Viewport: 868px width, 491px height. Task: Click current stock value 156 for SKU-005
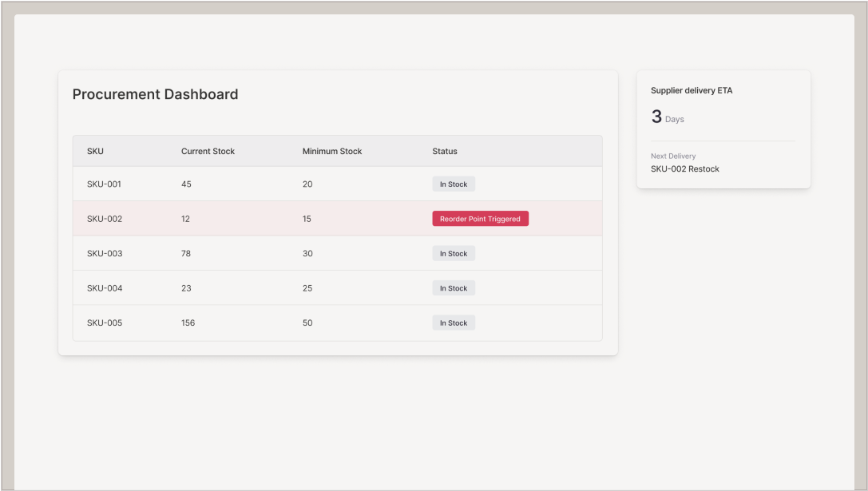[x=188, y=323]
